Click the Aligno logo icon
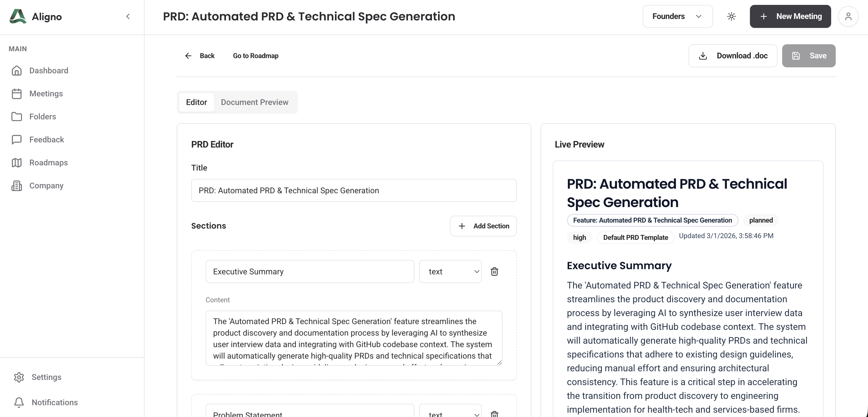The height and width of the screenshot is (417, 868). (18, 16)
